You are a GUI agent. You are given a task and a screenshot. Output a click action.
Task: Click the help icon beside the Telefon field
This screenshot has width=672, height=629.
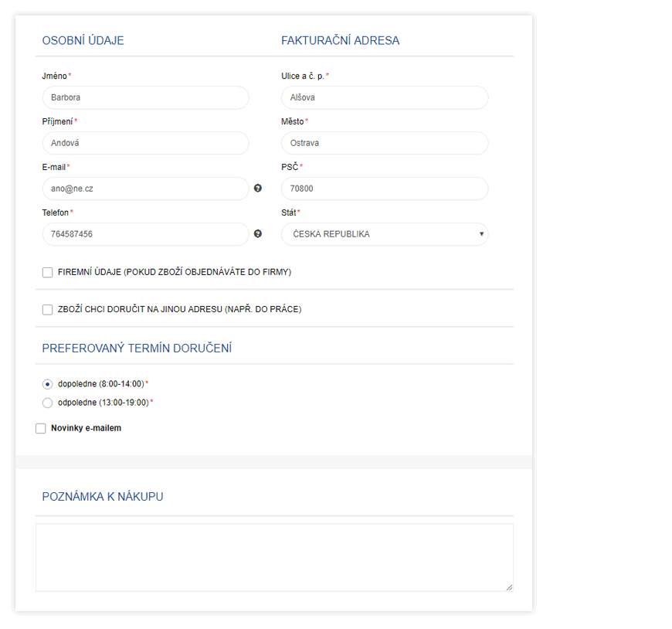(x=258, y=233)
